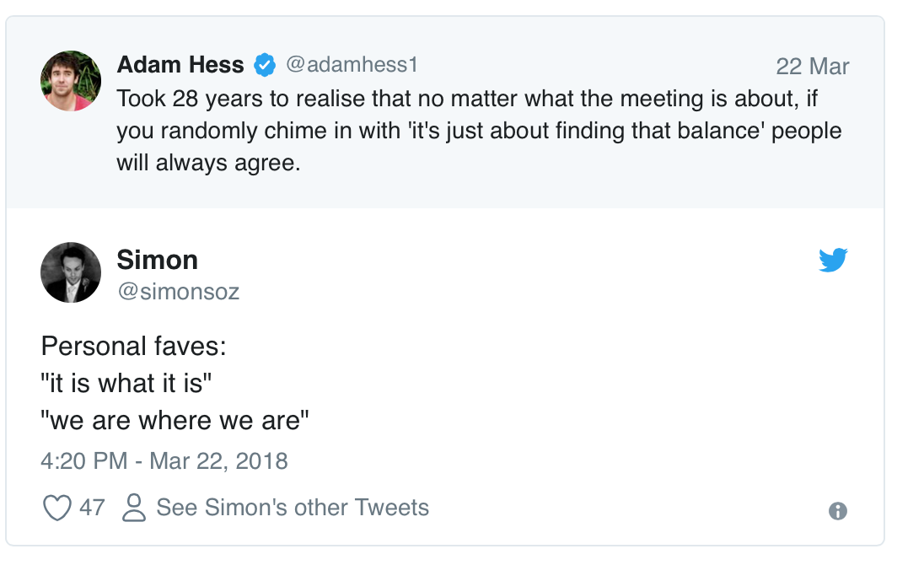Screen dimensions: 924x565
Task: Click the 'will always agree.' quoted line
Action: click(208, 163)
